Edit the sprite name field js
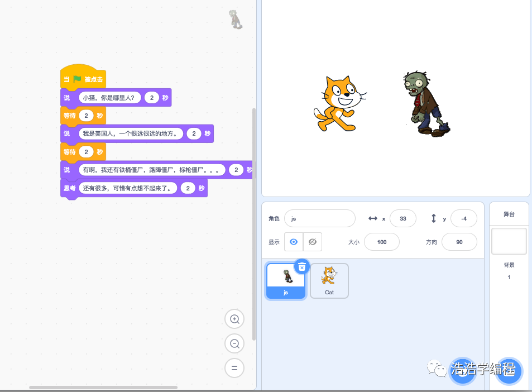The width and height of the screenshot is (532, 392). 320,218
